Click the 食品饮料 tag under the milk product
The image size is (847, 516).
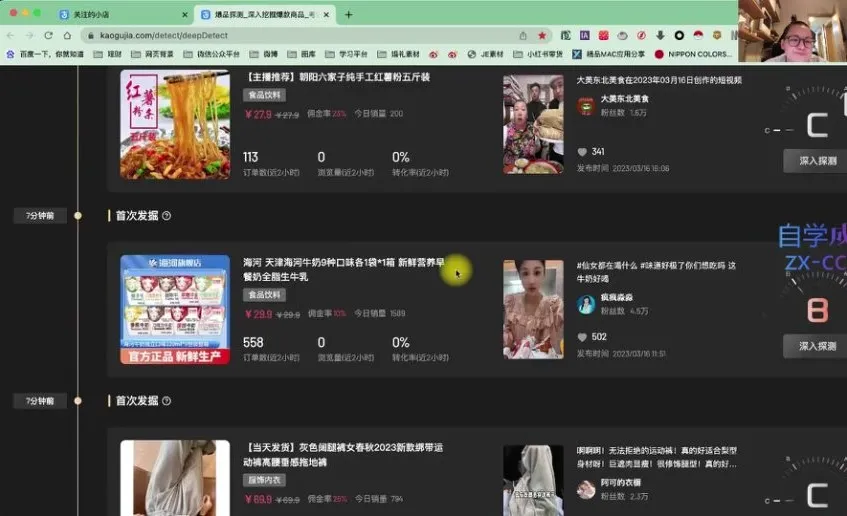(265, 295)
